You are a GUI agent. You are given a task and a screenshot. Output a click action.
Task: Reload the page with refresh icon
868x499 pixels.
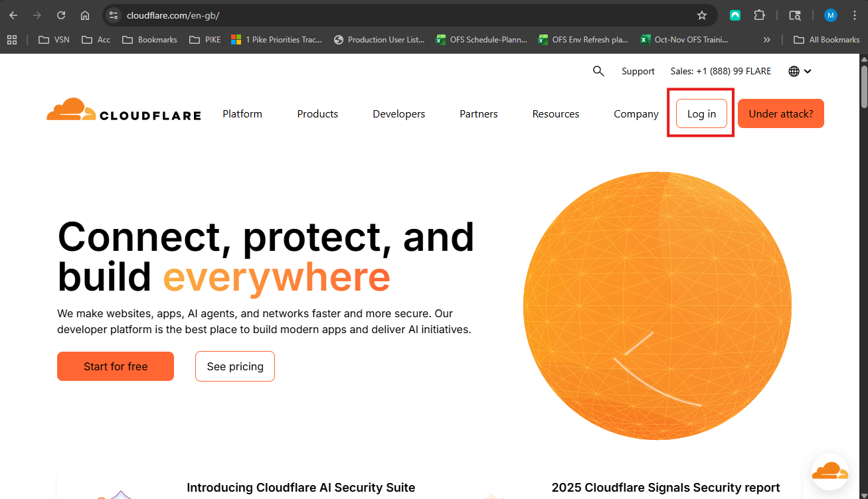coord(61,15)
